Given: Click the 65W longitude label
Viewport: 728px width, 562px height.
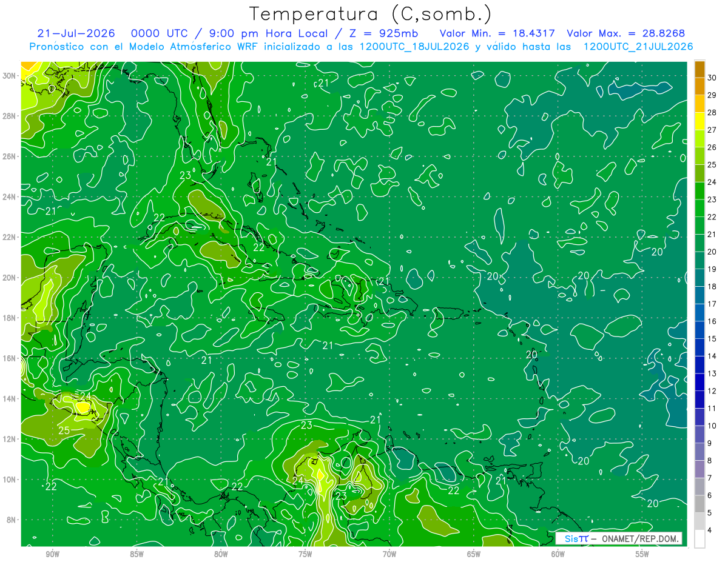Looking at the screenshot, I should 474,554.
